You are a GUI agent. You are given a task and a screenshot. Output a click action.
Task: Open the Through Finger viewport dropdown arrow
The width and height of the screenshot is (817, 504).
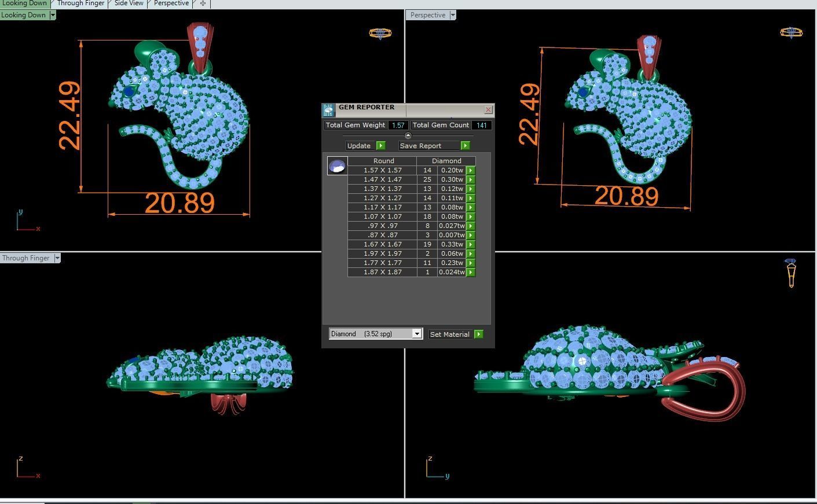coord(57,258)
